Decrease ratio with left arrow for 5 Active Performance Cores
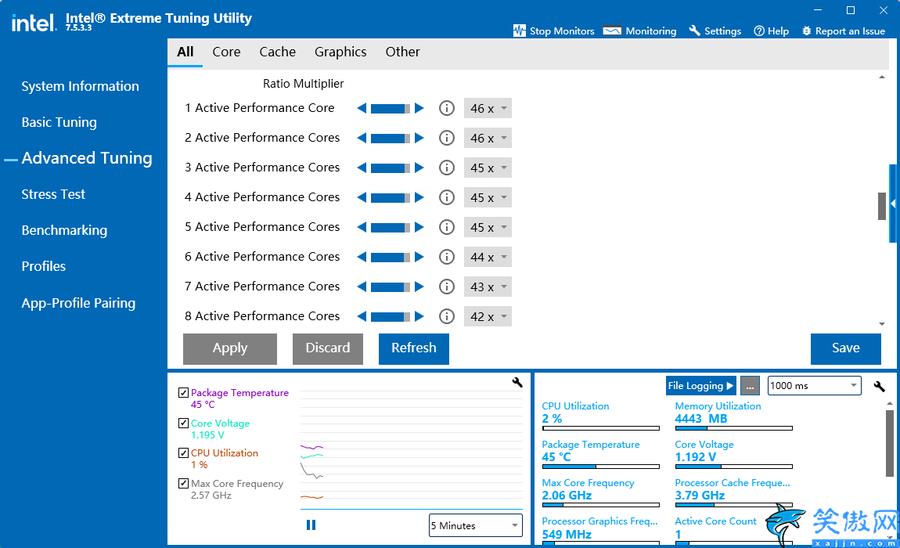This screenshot has height=548, width=900. (x=362, y=227)
